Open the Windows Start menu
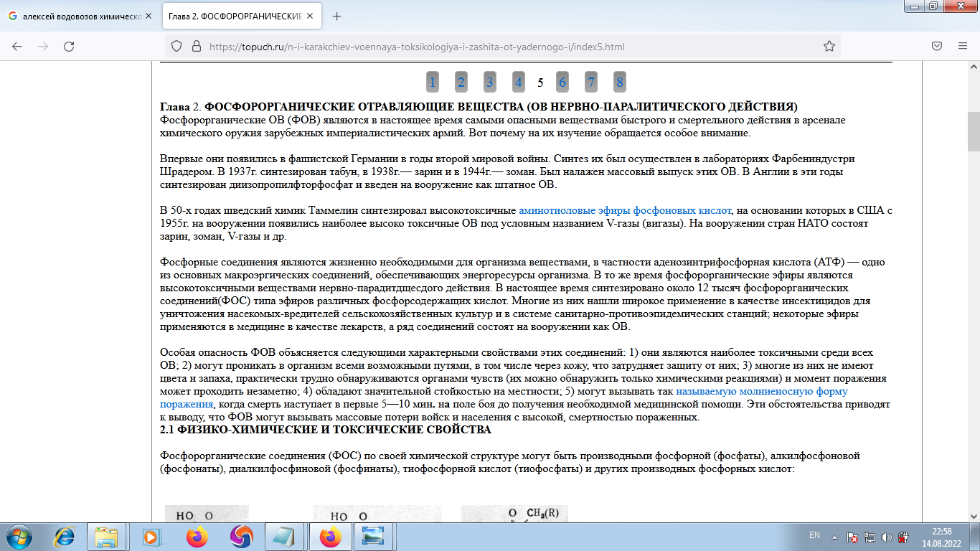 19,536
